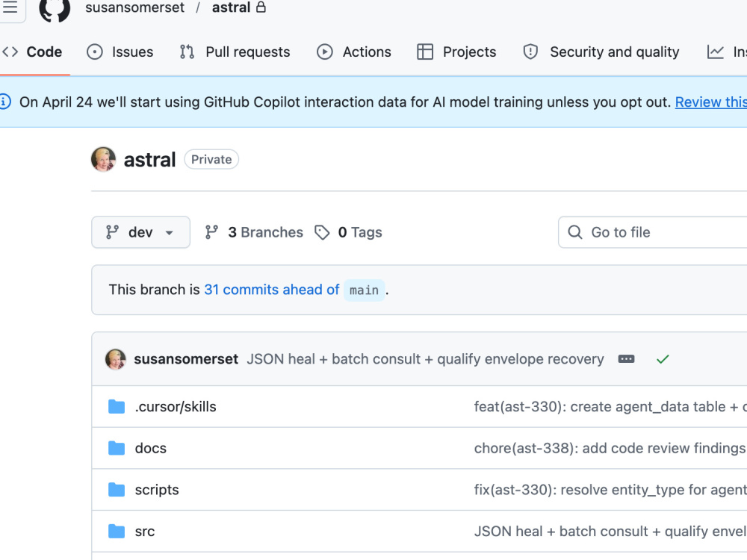View 3 Branches list
This screenshot has height=560, width=747.
(254, 232)
